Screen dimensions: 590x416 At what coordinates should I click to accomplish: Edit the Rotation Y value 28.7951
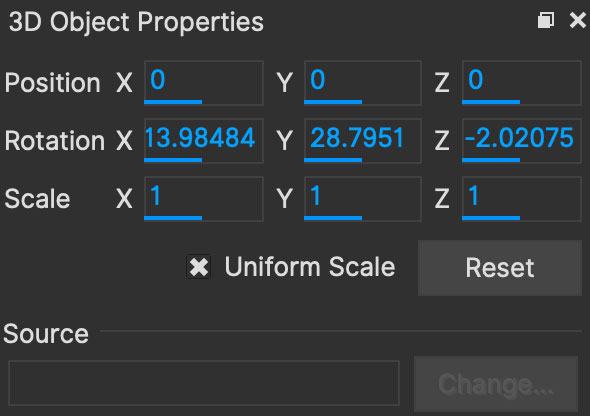click(363, 141)
